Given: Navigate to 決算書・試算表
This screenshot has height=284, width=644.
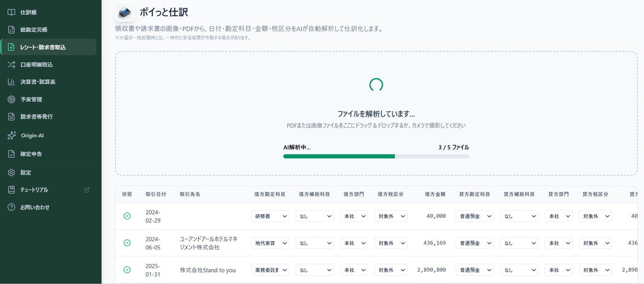Looking at the screenshot, I should 48,82.
